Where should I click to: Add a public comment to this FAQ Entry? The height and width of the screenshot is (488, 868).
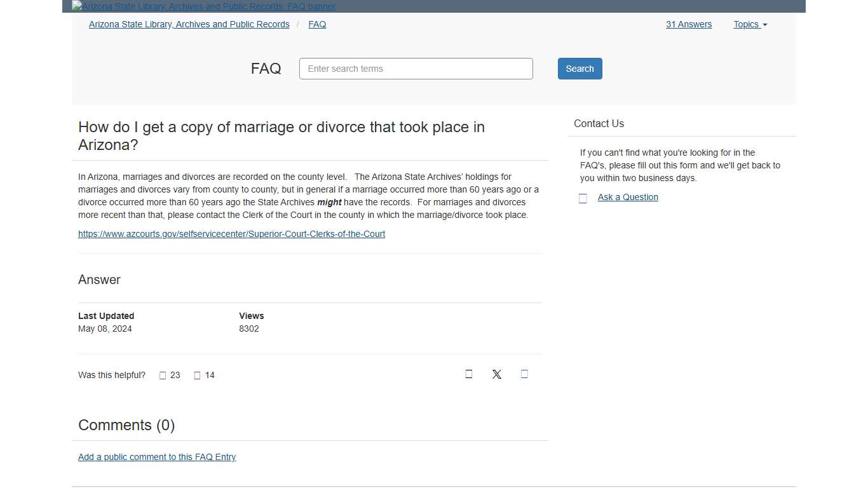coord(157,457)
